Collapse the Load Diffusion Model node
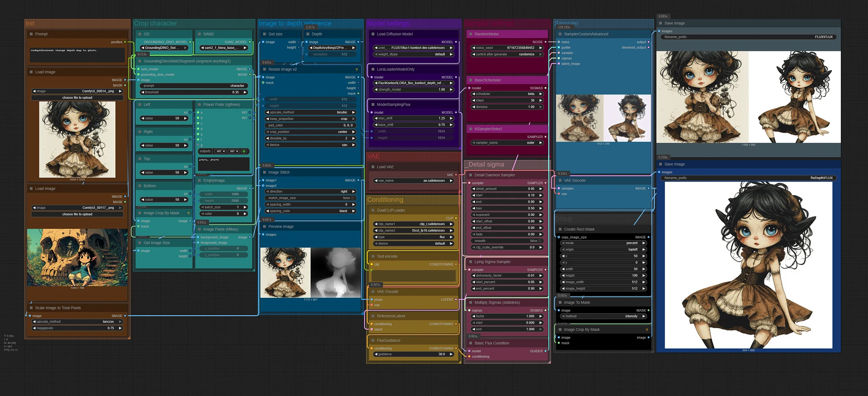The width and height of the screenshot is (868, 396). pyautogui.click(x=373, y=34)
